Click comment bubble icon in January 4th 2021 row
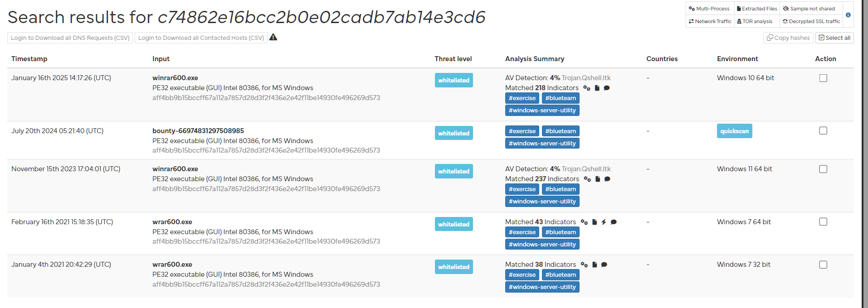Image resolution: width=868 pixels, height=308 pixels. pyautogui.click(x=604, y=265)
